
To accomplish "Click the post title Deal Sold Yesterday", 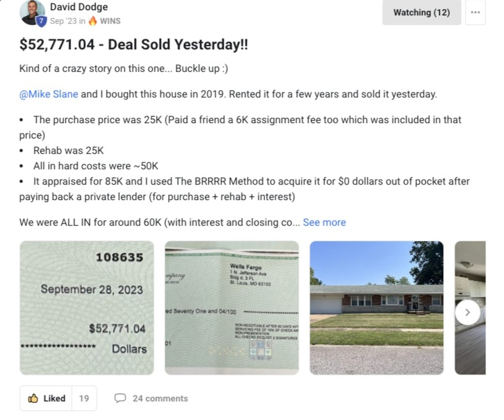I will point(134,44).
